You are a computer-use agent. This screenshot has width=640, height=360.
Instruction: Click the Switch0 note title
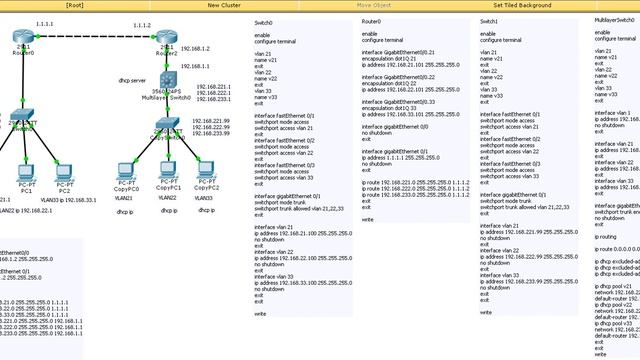(x=263, y=23)
